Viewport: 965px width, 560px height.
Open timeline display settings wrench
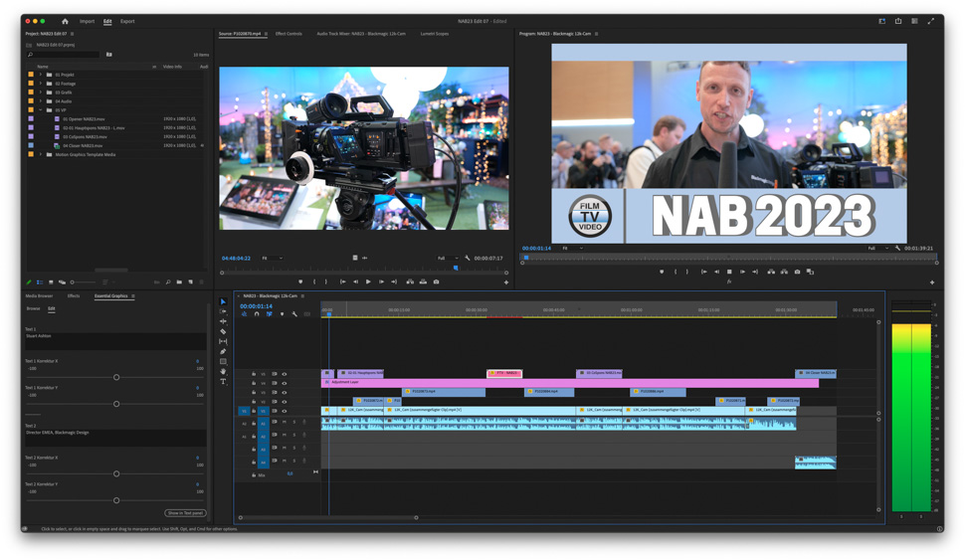click(294, 314)
